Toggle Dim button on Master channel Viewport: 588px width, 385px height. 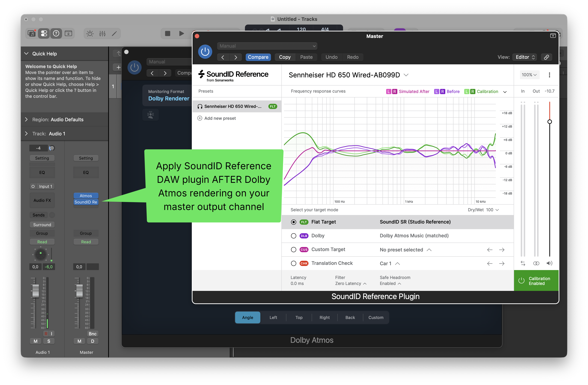tap(93, 341)
